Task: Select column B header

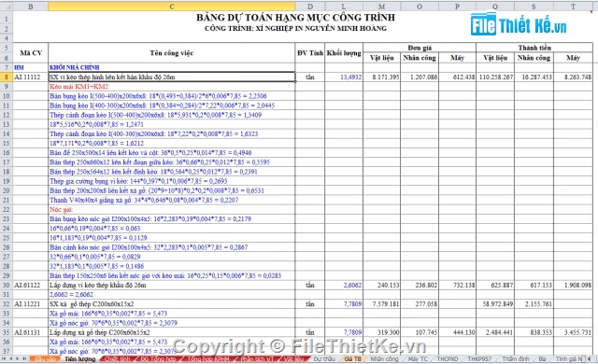Action: pos(31,7)
